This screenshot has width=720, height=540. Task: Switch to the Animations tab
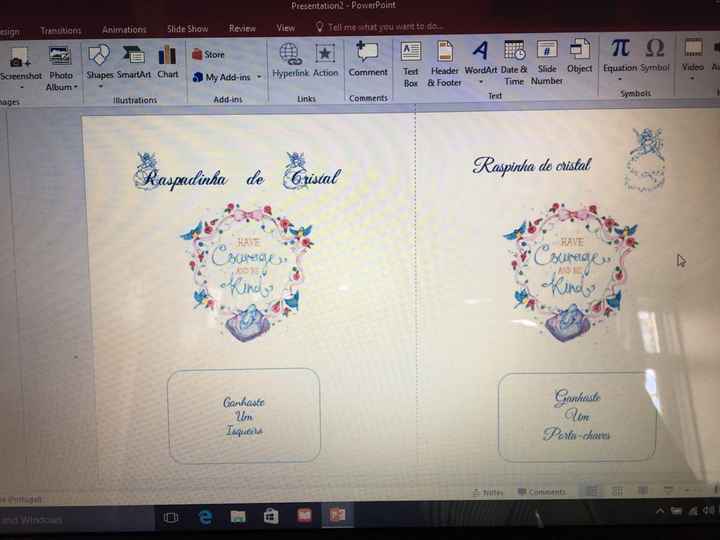[x=124, y=29]
